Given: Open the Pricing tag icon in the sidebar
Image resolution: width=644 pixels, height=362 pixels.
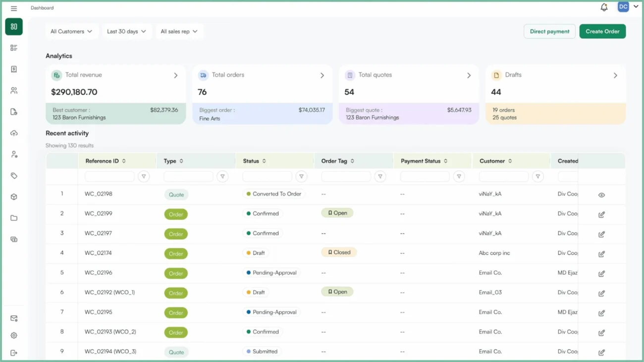Looking at the screenshot, I should pos(13,175).
